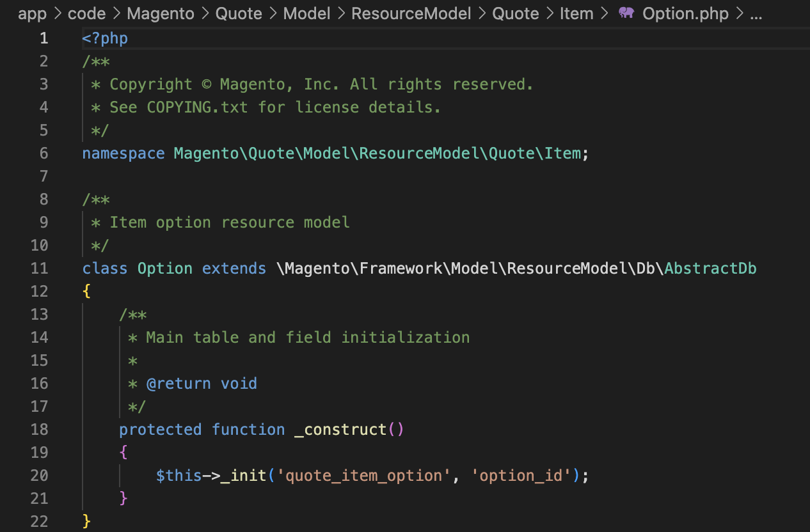The image size is (810, 532).
Task: Click the pink closing brace on line 21
Action: tap(124, 499)
